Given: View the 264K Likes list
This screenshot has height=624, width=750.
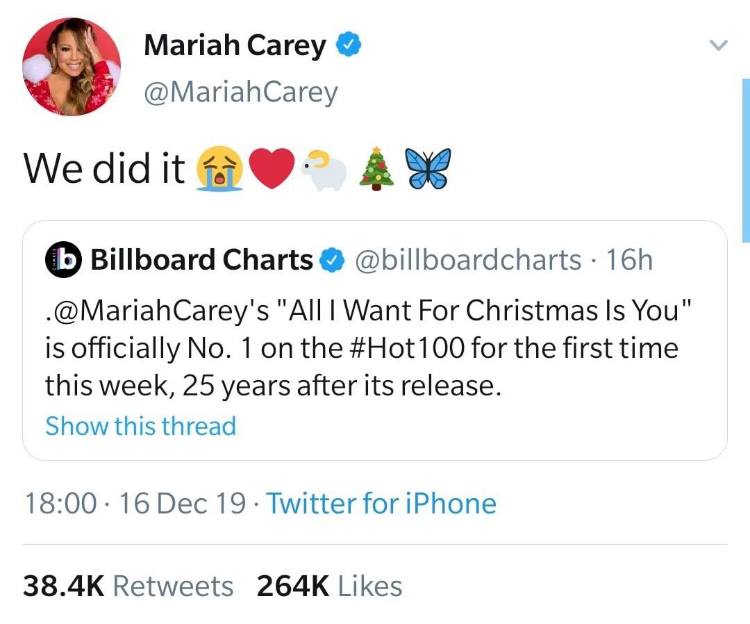Looking at the screenshot, I should click(329, 586).
